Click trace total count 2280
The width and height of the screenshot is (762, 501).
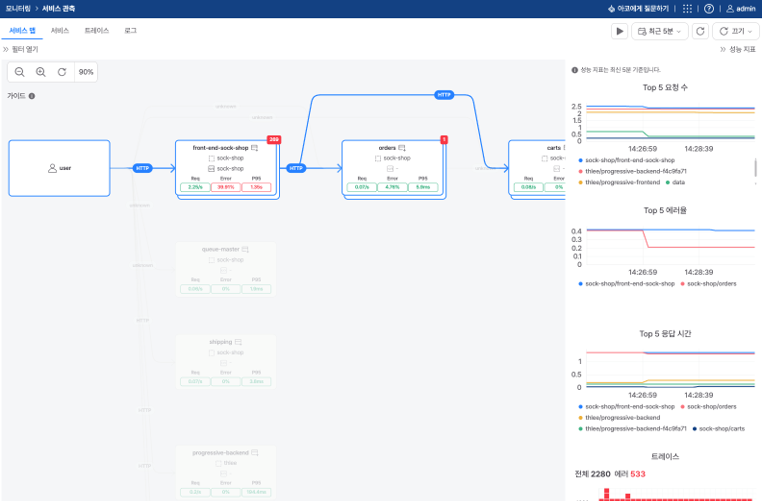click(600, 474)
